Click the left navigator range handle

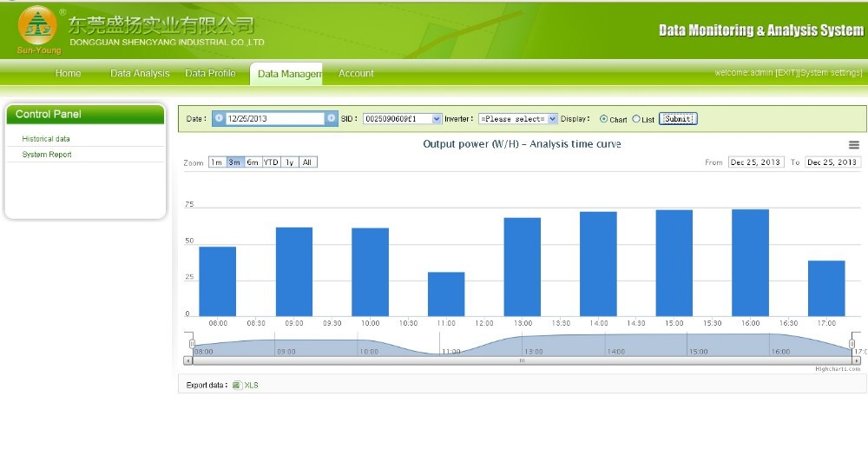[192, 344]
